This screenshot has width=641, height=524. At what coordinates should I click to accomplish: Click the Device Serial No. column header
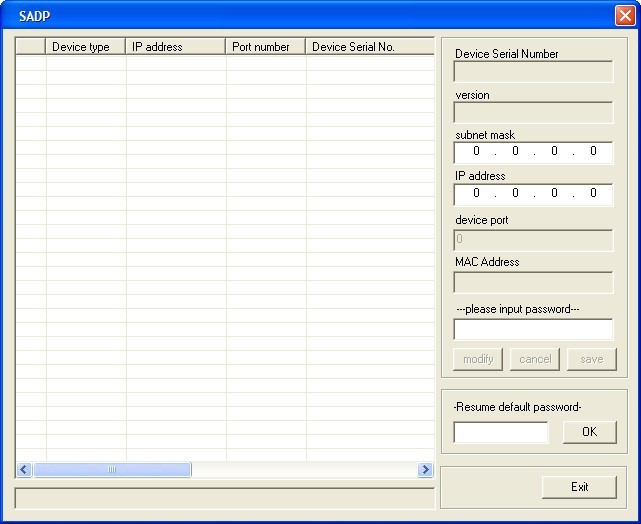pos(370,47)
